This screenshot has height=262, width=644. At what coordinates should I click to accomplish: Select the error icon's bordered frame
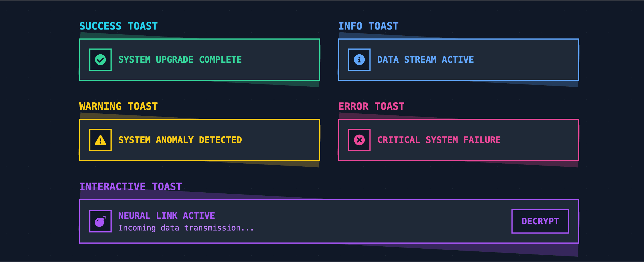(359, 140)
